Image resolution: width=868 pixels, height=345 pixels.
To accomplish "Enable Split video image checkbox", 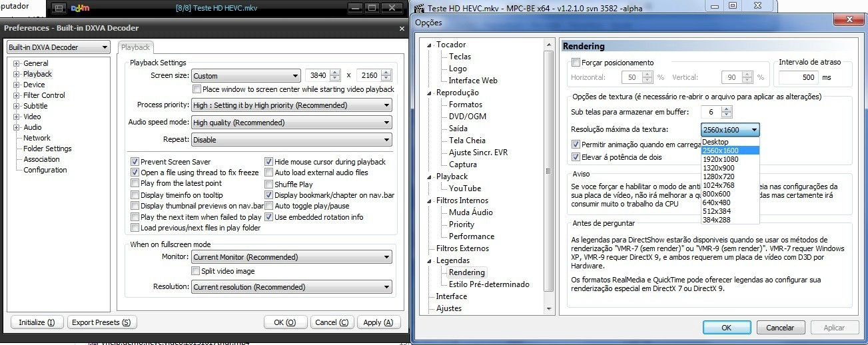I will 197,271.
